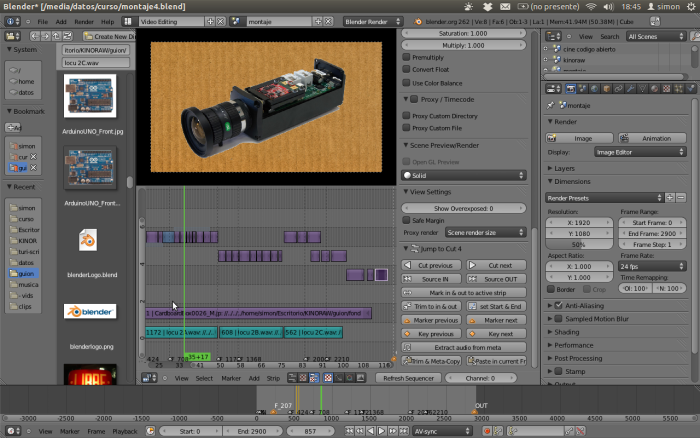This screenshot has height=438, width=700.
Task: Click the Refresh Sequencer button
Action: point(408,378)
